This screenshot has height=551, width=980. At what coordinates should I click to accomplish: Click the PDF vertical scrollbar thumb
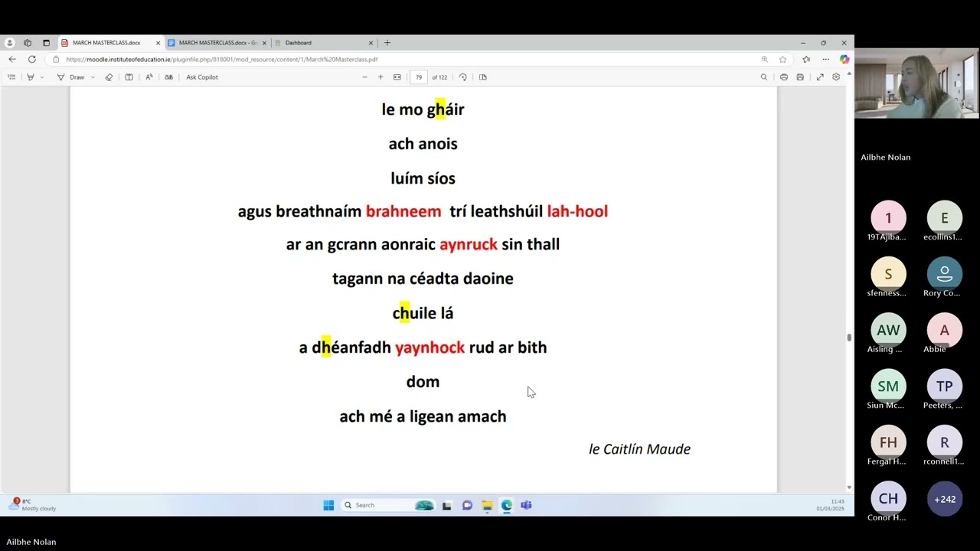[x=849, y=337]
